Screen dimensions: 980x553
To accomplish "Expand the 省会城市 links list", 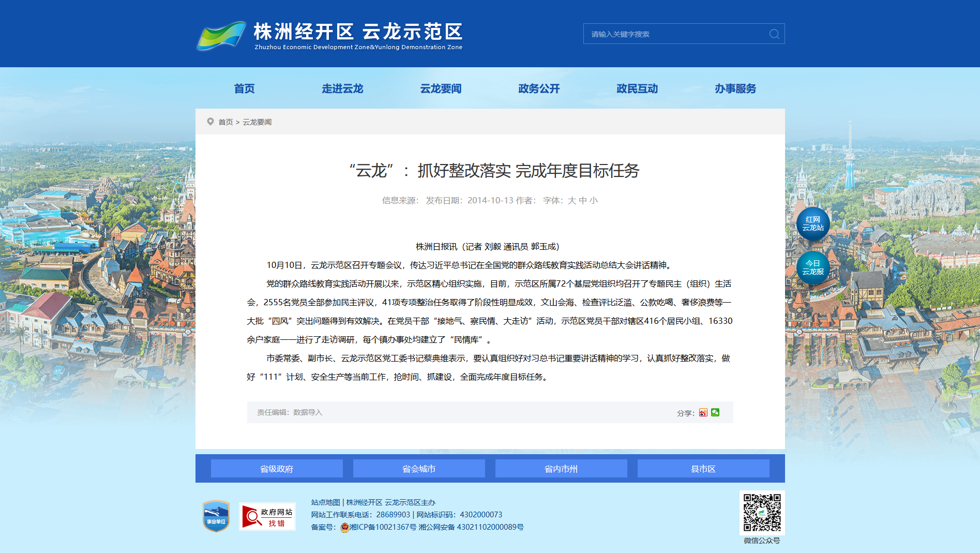I will 419,469.
